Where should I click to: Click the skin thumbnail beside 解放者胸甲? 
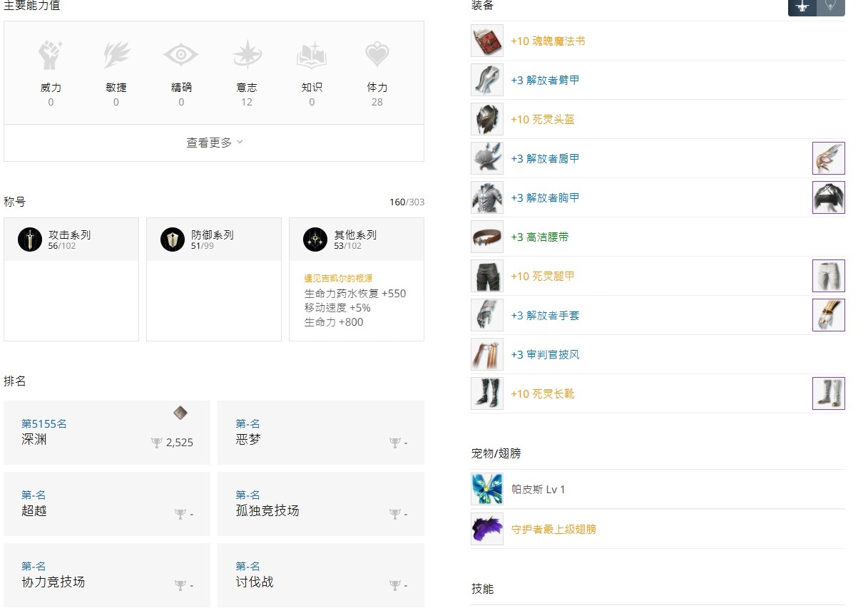pos(829,197)
